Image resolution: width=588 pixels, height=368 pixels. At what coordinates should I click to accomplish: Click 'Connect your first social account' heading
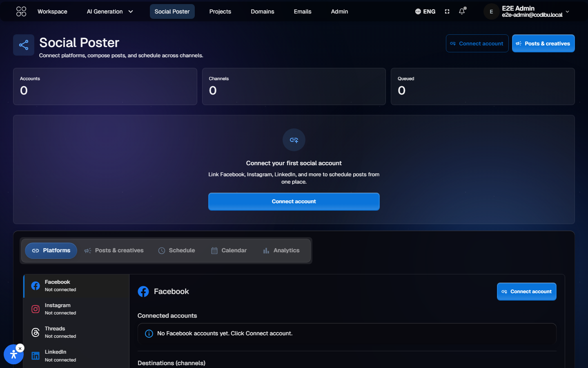click(x=294, y=163)
